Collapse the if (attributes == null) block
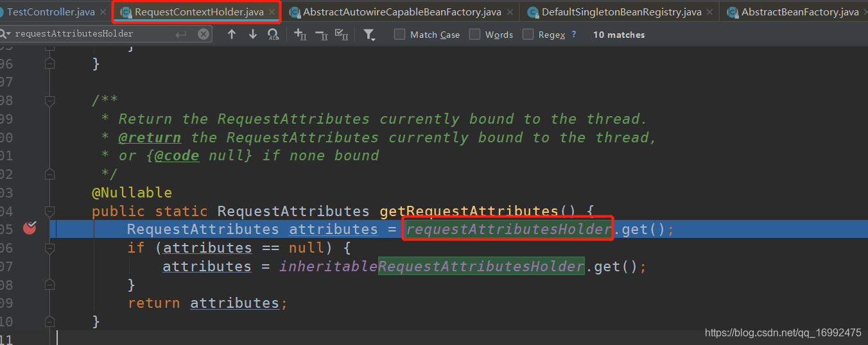Viewport: 868px width, 345px height. [49, 248]
